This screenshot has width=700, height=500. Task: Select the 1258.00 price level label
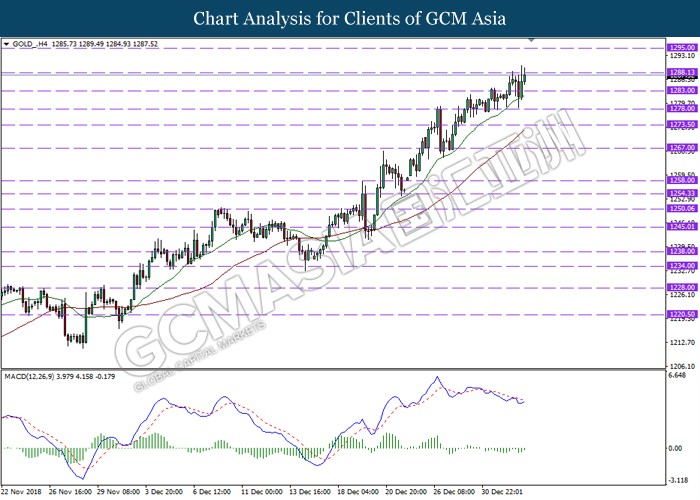tap(682, 180)
